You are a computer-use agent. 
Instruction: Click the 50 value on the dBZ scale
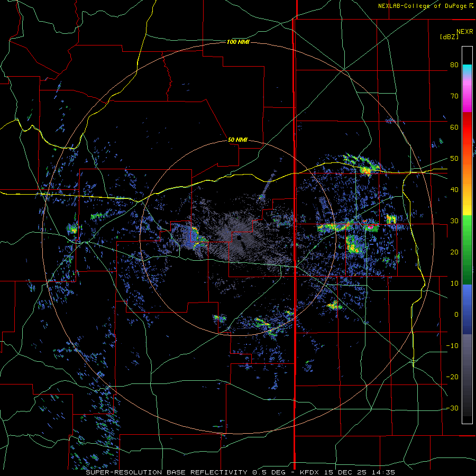coord(454,159)
